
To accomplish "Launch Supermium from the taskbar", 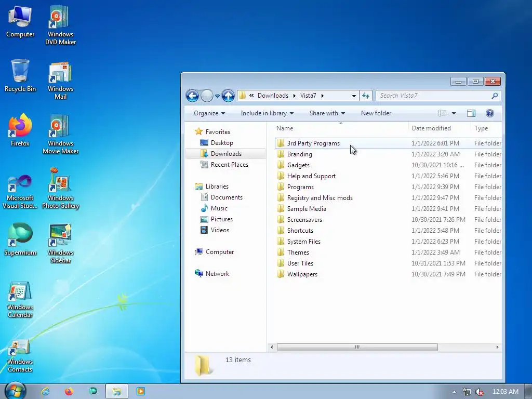I will point(93,392).
